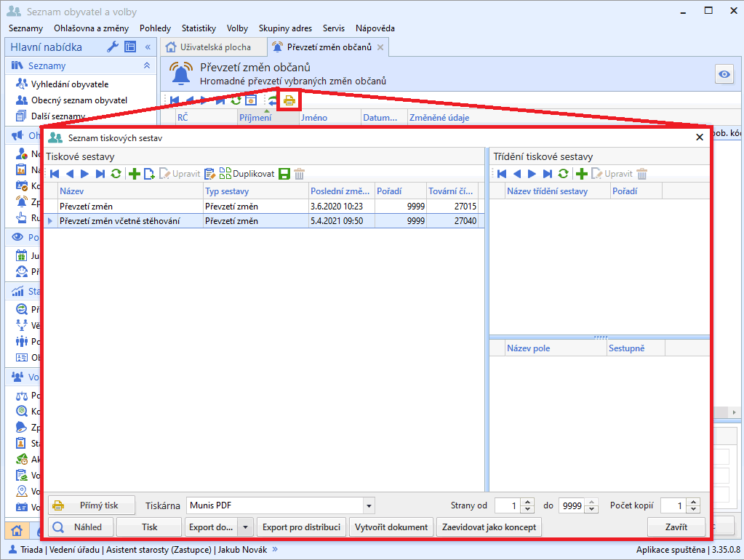Click Duplikovat in the print reports toolbar
This screenshot has height=560, width=744.
(x=247, y=174)
